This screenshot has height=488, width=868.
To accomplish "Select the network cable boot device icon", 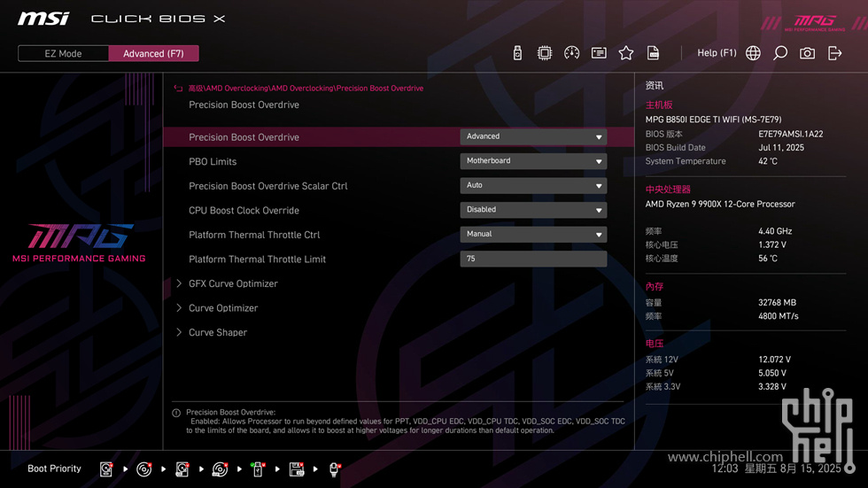I will 334,469.
